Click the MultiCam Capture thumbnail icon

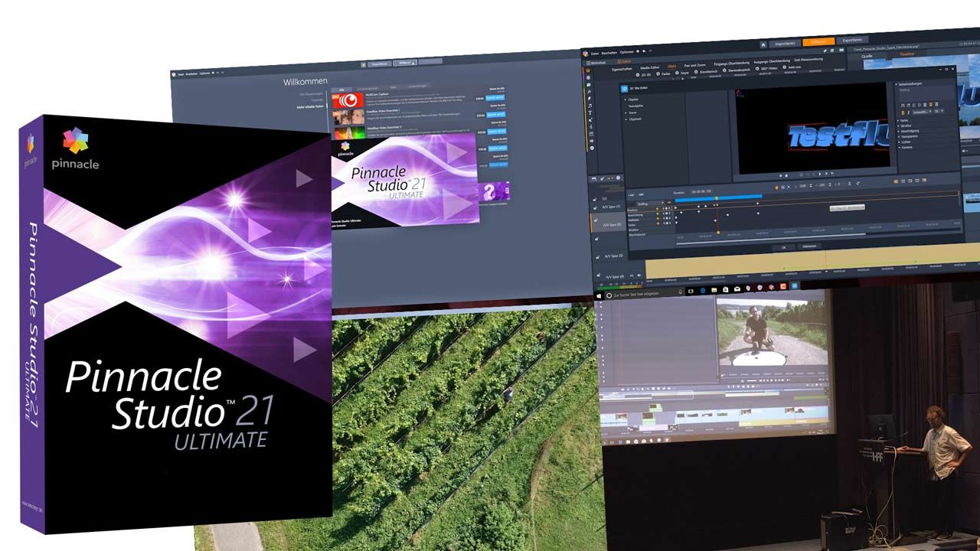(348, 99)
